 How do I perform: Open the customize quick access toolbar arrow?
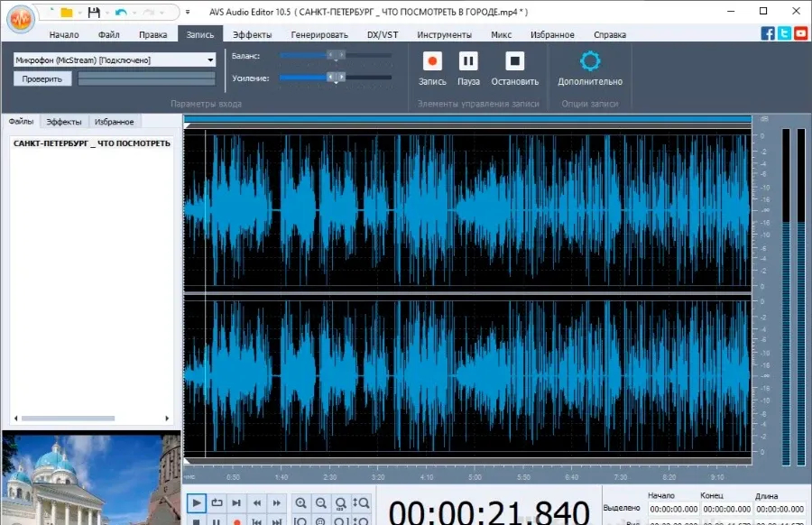point(188,12)
